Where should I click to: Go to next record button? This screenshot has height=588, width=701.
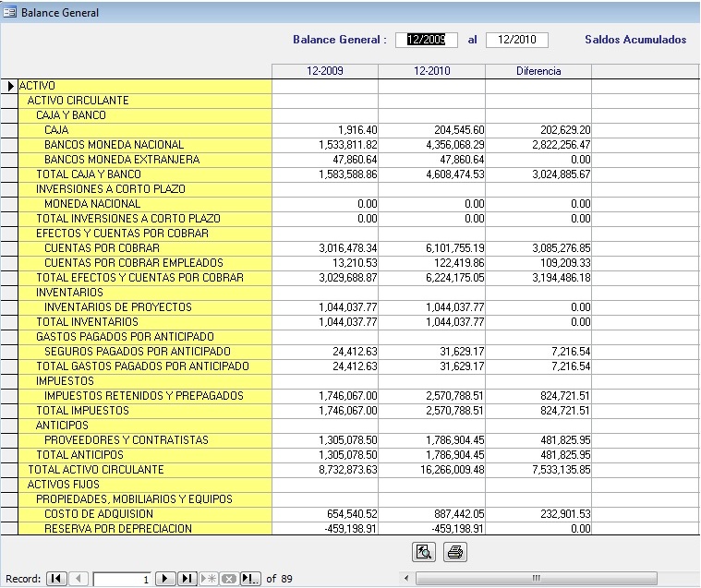click(x=165, y=579)
